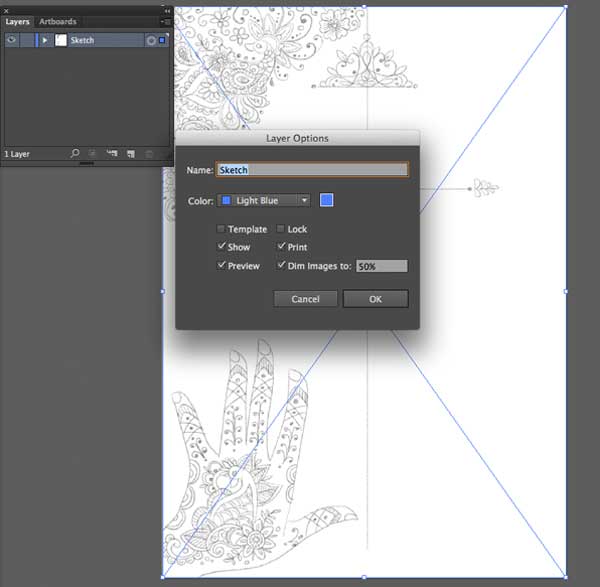Click the top-right selection handle of image

pos(566,7)
